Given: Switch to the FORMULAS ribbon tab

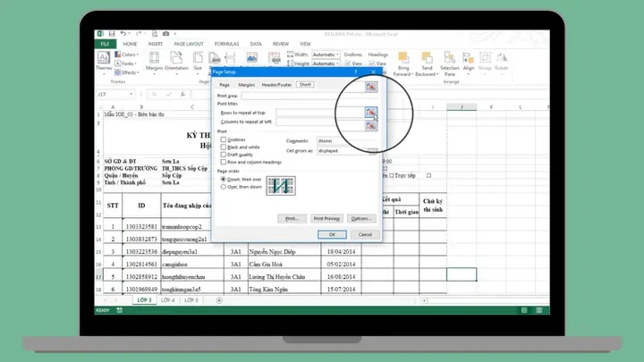Looking at the screenshot, I should [226, 44].
